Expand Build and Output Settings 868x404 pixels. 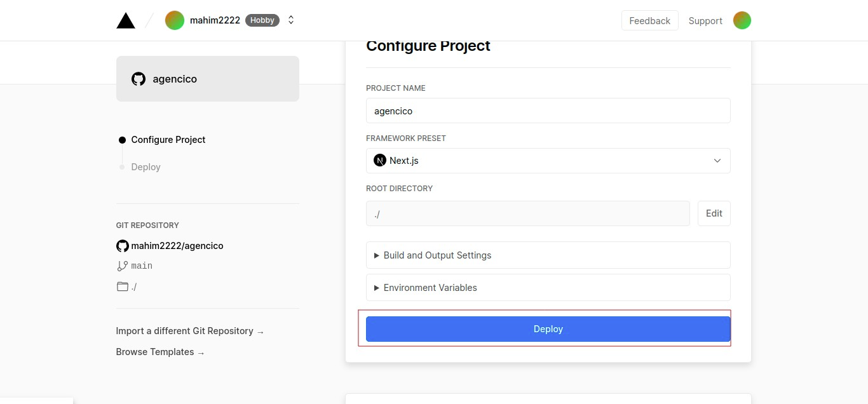[x=548, y=255]
